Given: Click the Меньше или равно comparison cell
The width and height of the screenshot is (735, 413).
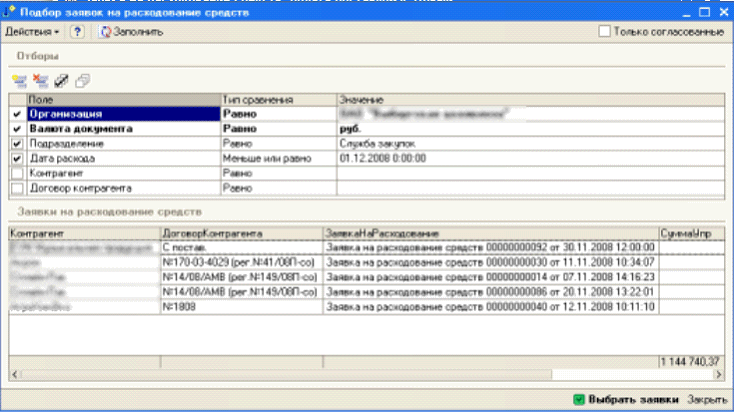Looking at the screenshot, I should point(278,158).
